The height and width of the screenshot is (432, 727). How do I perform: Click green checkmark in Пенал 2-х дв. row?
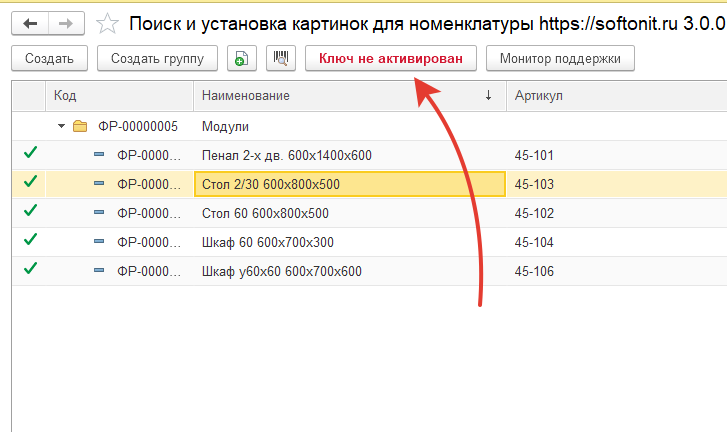pos(30,152)
